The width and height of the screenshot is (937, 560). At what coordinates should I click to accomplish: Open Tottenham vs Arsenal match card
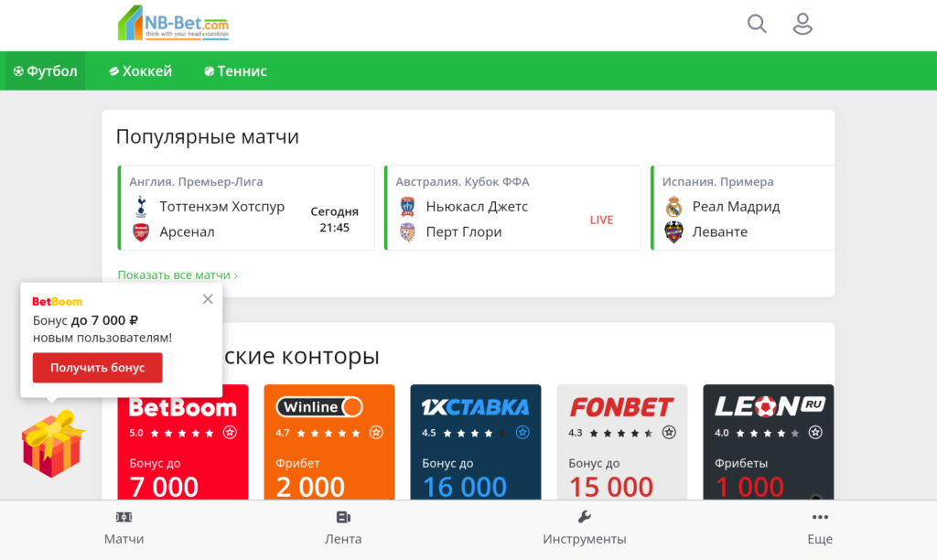tap(246, 208)
